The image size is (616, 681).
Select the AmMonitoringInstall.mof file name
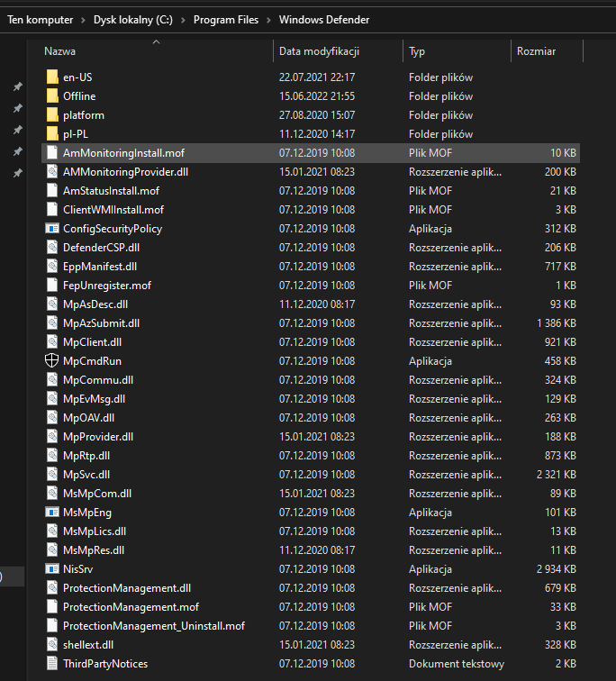[123, 153]
